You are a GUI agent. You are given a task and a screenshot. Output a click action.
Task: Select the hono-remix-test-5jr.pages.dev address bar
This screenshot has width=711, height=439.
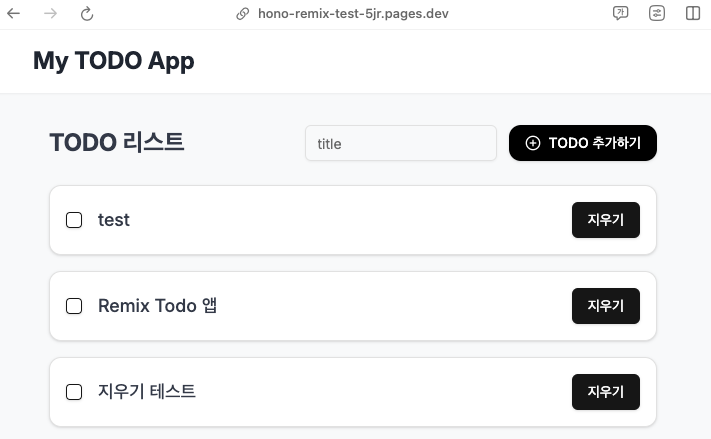[x=353, y=14]
